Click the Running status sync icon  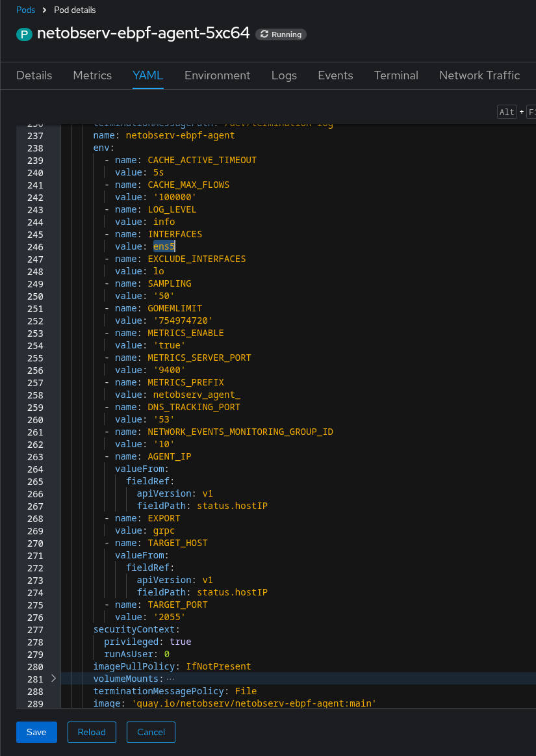tap(264, 34)
